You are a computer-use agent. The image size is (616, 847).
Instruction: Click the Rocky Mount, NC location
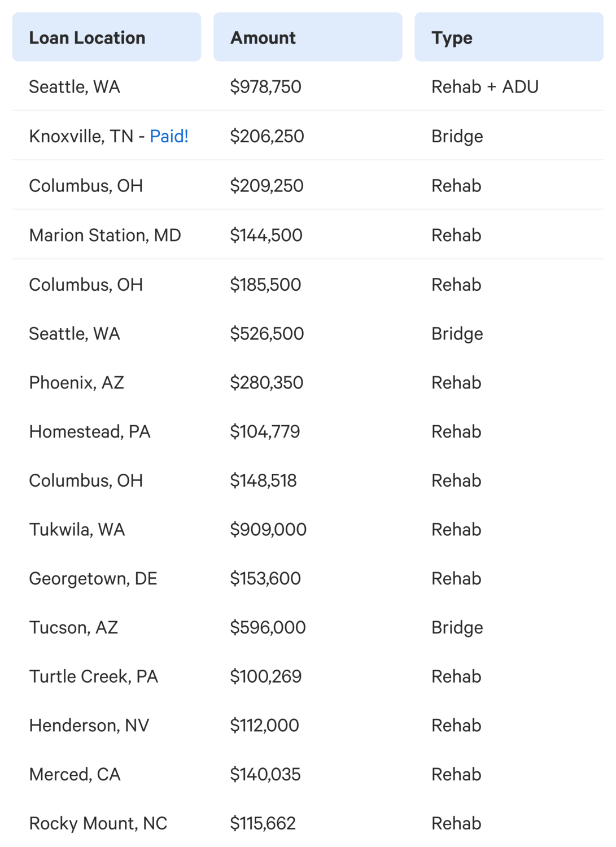[x=98, y=823]
